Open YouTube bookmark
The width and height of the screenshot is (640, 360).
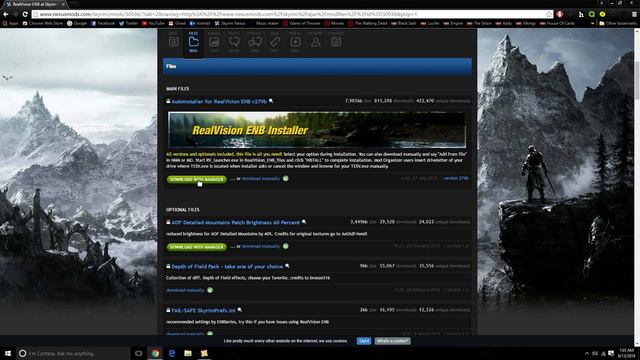pos(153,23)
